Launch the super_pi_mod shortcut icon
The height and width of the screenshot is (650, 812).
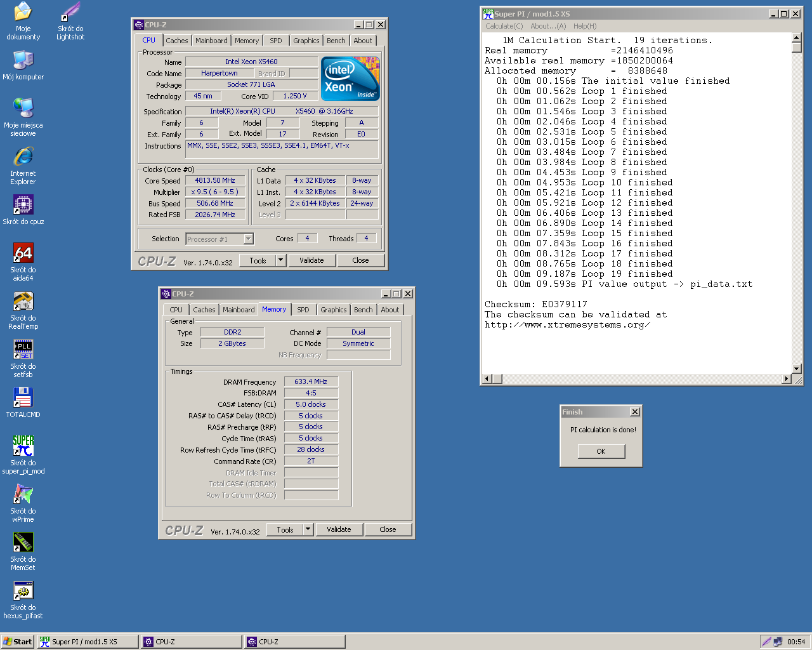[23, 446]
